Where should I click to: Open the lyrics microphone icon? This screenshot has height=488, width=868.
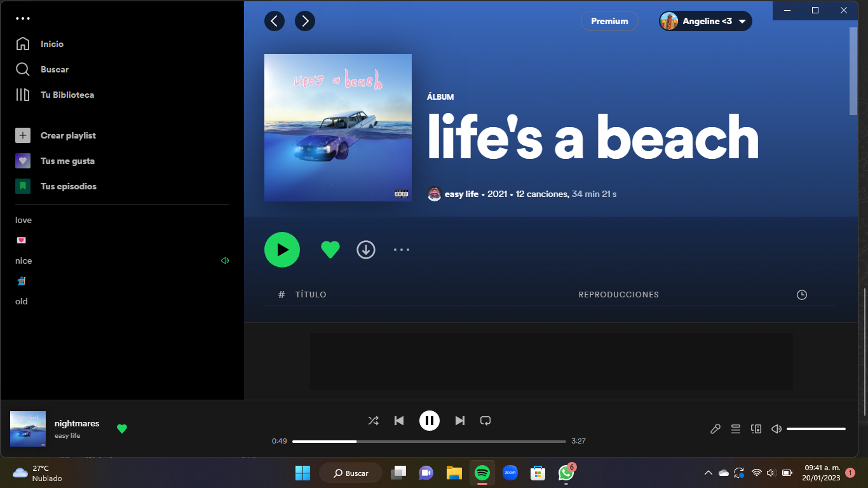pos(715,429)
